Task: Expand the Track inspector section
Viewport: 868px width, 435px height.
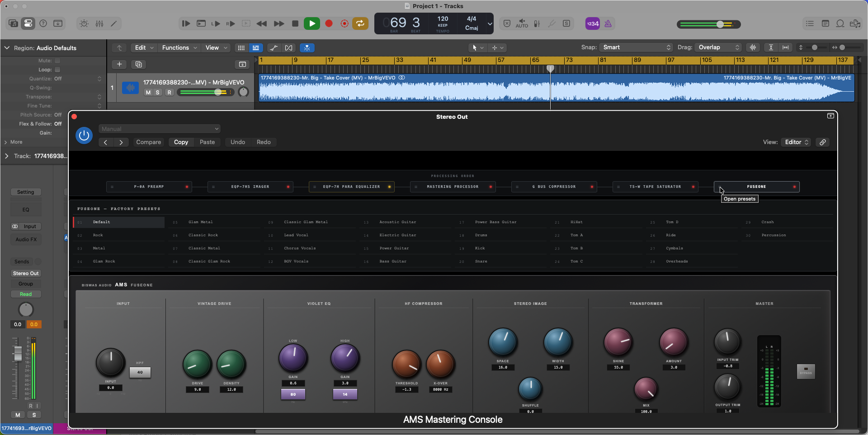Action: (6, 156)
